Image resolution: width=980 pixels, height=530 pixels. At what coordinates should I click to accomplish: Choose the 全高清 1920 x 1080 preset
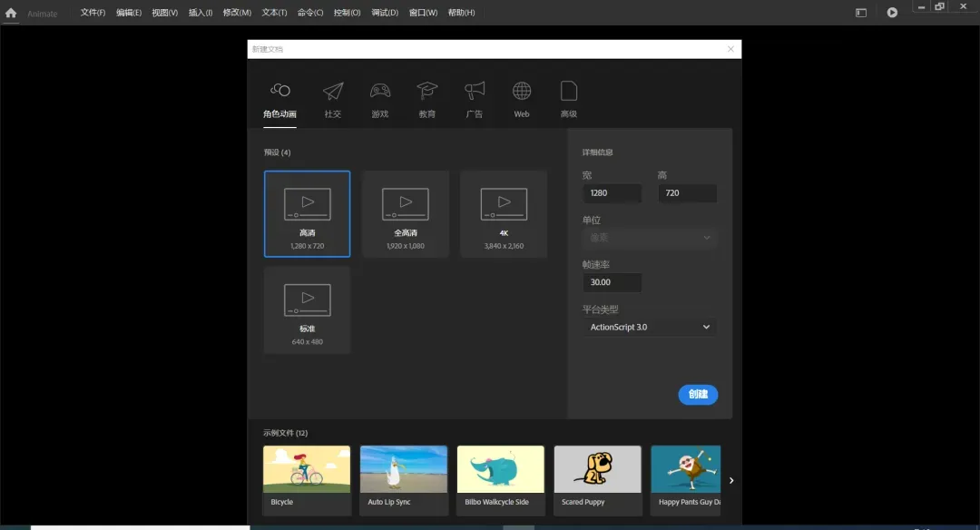click(x=406, y=214)
